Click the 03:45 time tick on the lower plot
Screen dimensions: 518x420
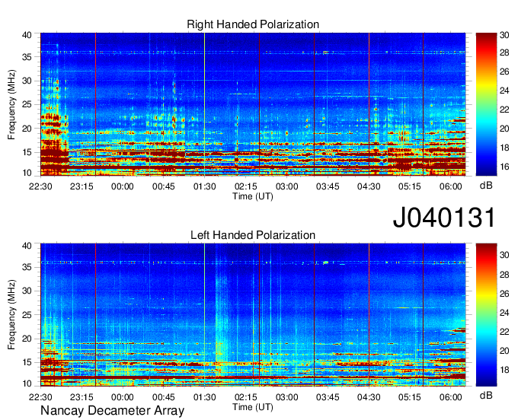click(328, 397)
